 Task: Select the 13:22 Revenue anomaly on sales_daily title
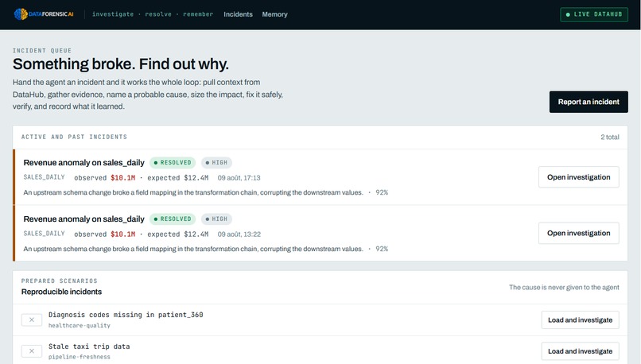(84, 219)
